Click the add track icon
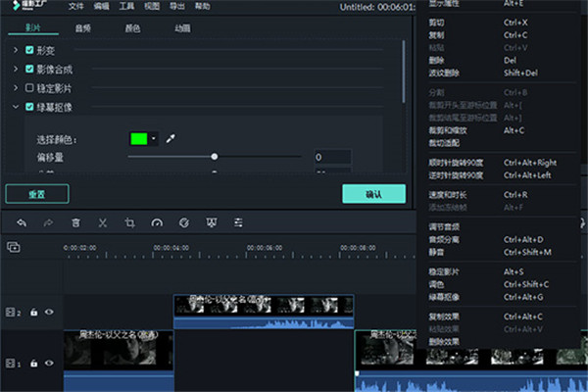588x392 pixels. point(14,248)
